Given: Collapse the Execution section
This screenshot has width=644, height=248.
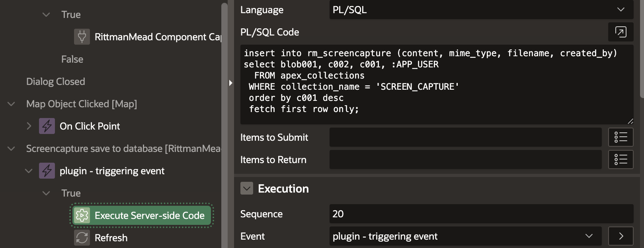Looking at the screenshot, I should click(x=247, y=188).
